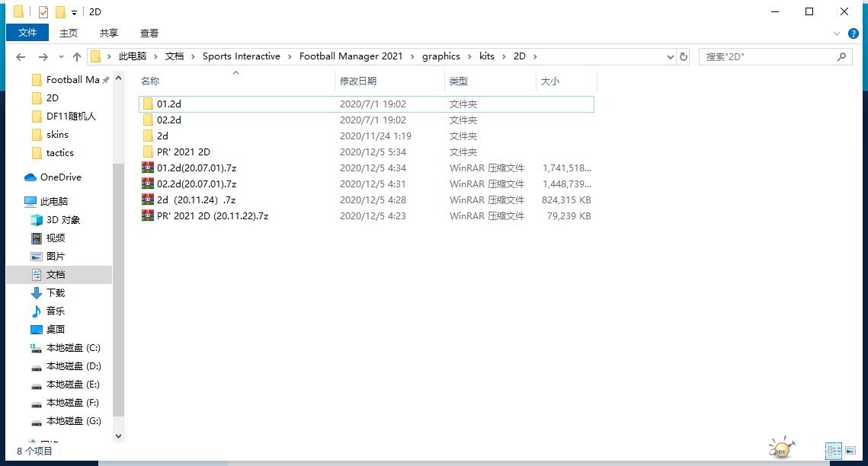The image size is (868, 466).
Task: Expand the address bar history dropdown
Action: (671, 57)
